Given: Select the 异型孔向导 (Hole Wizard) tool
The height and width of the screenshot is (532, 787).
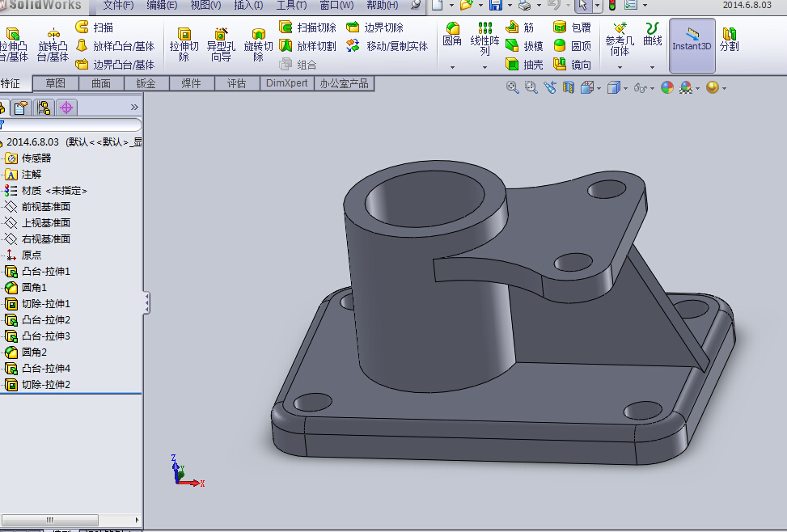Looking at the screenshot, I should pos(221,40).
